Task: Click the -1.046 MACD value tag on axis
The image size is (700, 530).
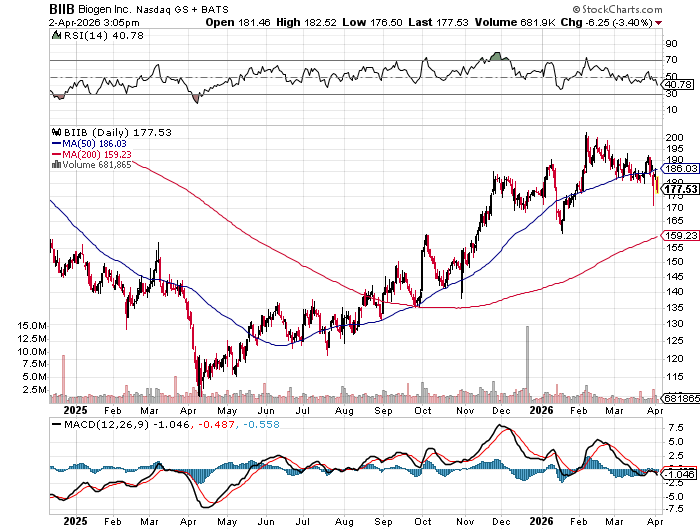Action: click(x=679, y=474)
